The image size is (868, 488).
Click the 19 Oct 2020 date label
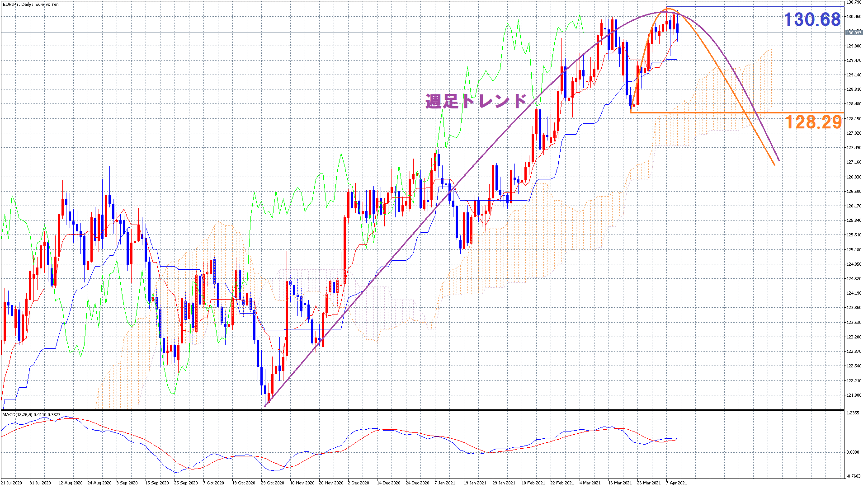pos(244,483)
